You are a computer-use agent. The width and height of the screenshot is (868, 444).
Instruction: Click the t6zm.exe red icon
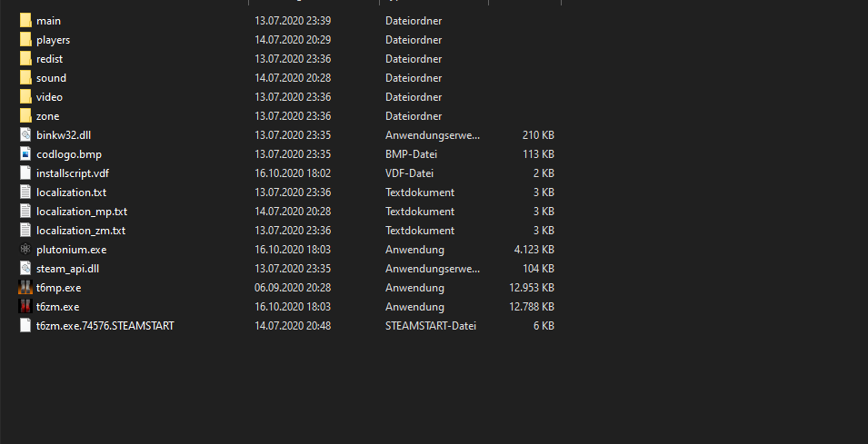pyautogui.click(x=25, y=306)
